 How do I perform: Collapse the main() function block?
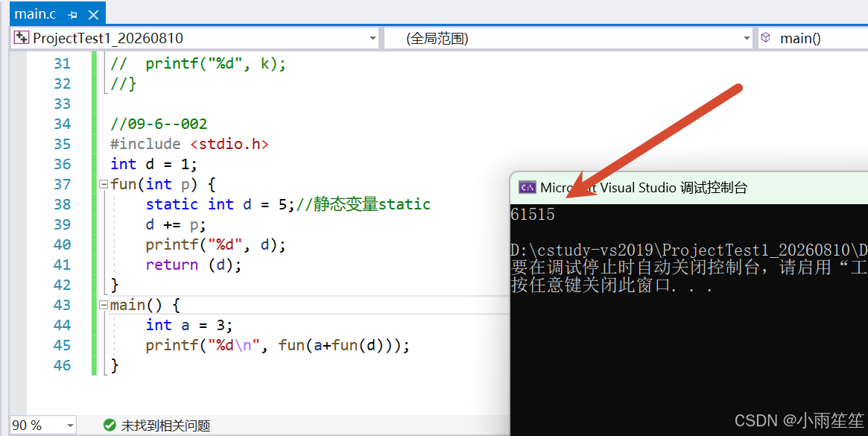click(103, 305)
